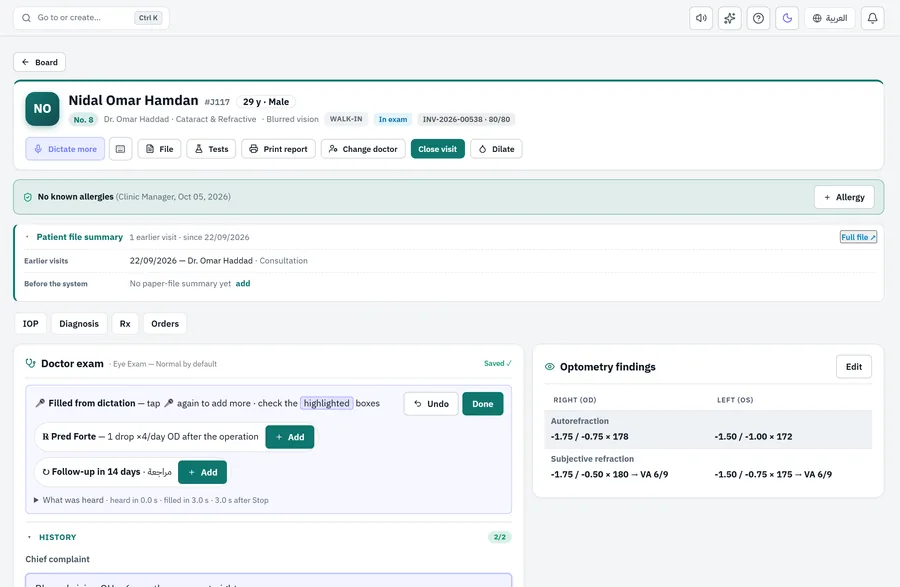The width and height of the screenshot is (900, 587).
Task: Switch to the Diagnosis tab
Action: click(x=79, y=324)
